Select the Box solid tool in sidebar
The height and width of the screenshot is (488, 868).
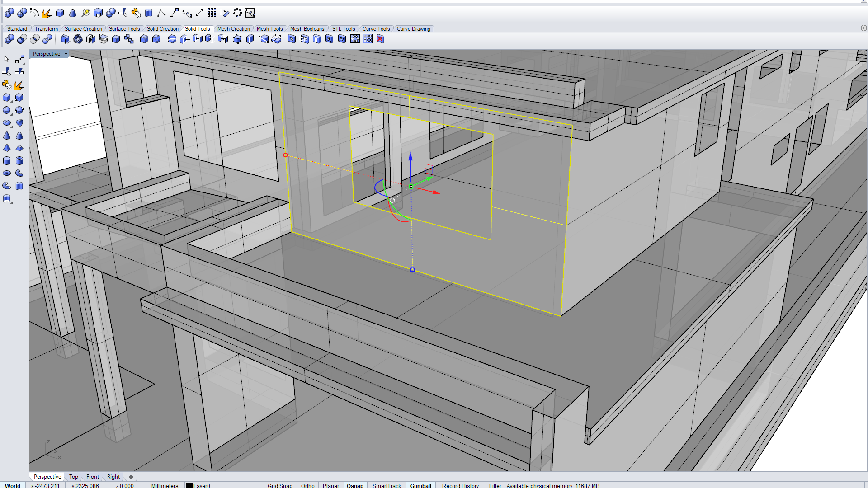(x=6, y=98)
